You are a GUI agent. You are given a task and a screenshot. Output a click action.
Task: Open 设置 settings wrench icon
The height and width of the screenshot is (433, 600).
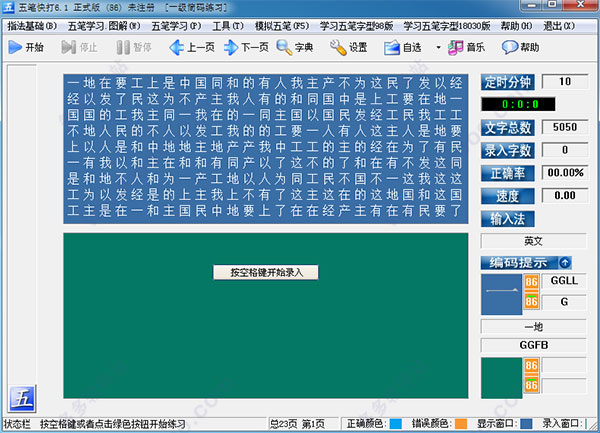pos(338,47)
